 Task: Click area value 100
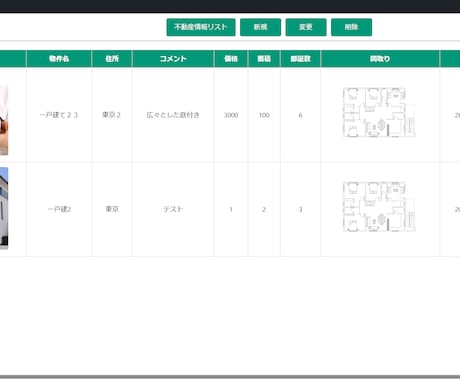pos(264,115)
